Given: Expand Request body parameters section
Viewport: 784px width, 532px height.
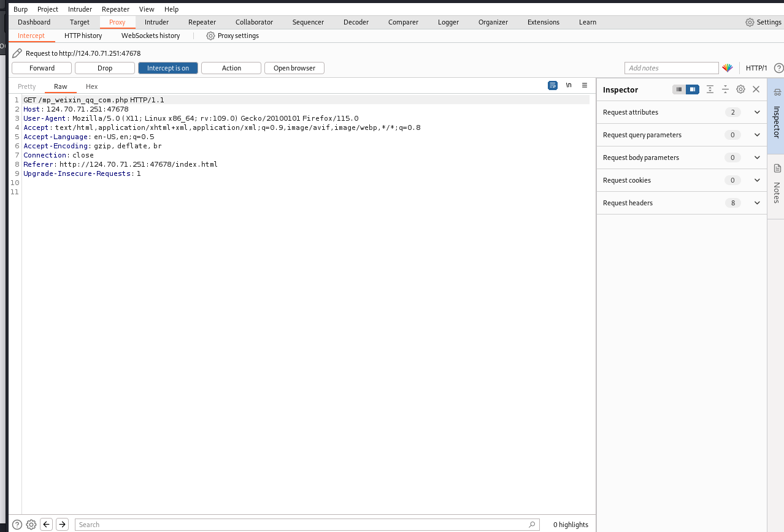Looking at the screenshot, I should coord(682,158).
